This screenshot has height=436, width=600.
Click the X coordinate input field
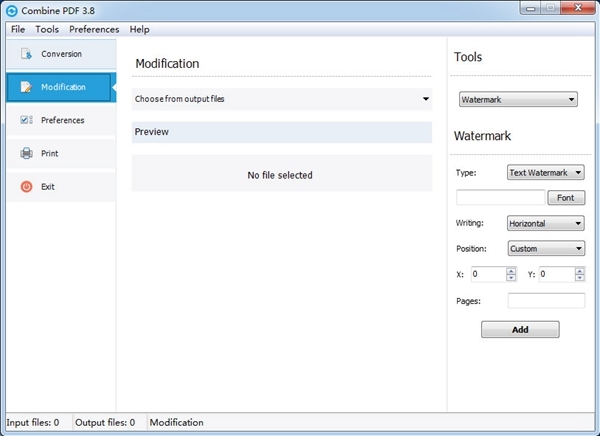click(x=489, y=274)
